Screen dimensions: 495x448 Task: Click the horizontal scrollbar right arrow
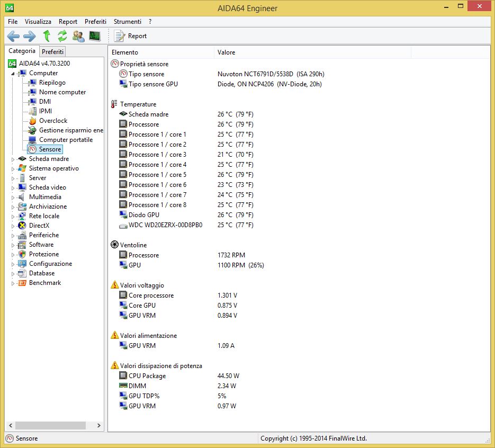click(x=100, y=425)
